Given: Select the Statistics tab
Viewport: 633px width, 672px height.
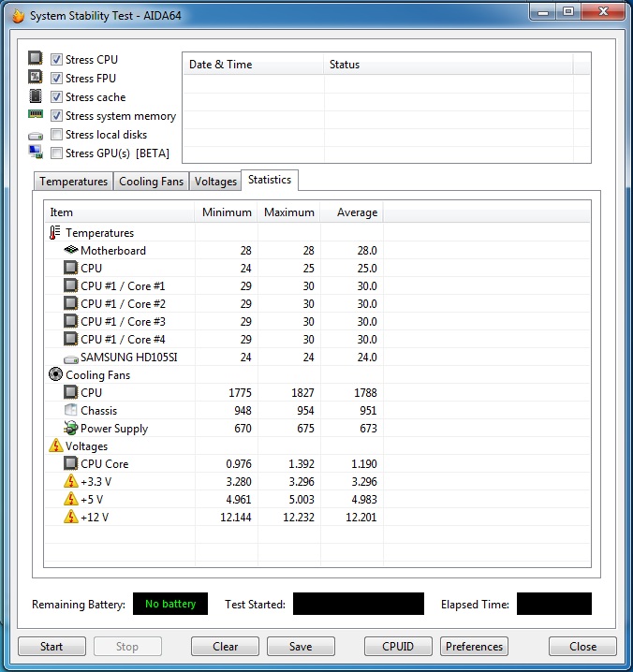Looking at the screenshot, I should [x=270, y=180].
